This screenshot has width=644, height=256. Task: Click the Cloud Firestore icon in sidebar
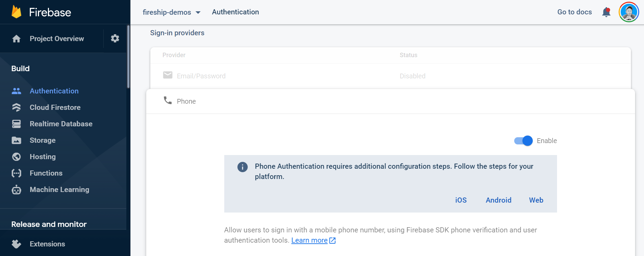16,107
